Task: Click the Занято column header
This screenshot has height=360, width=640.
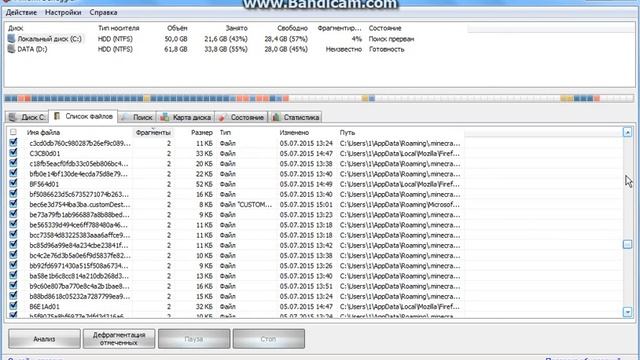Action: click(x=237, y=28)
